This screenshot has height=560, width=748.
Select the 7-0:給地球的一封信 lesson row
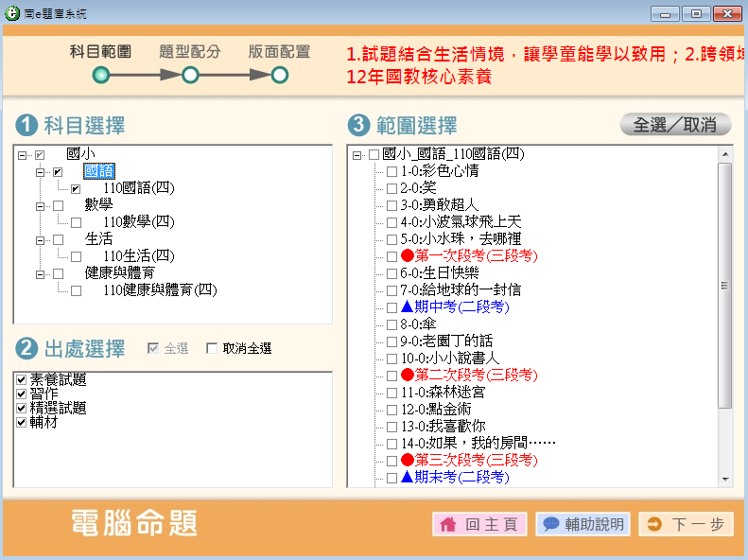pyautogui.click(x=461, y=290)
